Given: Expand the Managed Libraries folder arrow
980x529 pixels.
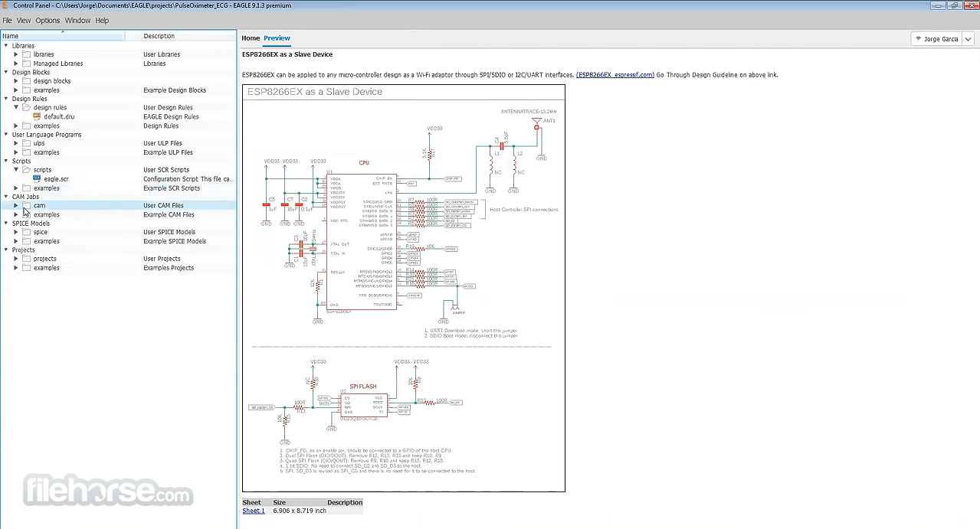Looking at the screenshot, I should 16,64.
